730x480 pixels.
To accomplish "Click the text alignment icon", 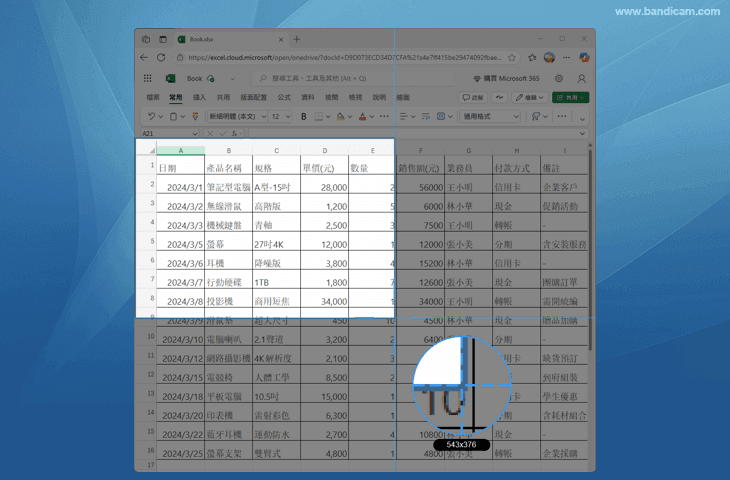I will click(x=404, y=116).
